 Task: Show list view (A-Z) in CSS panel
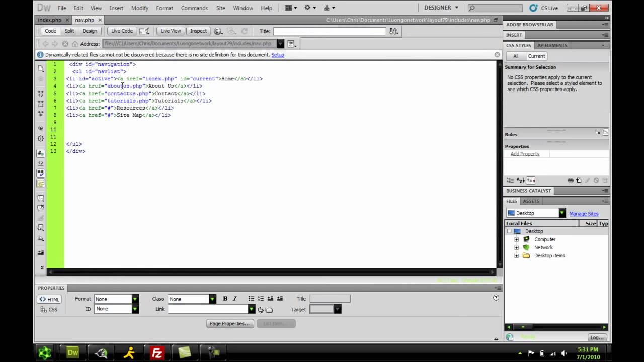[x=521, y=180]
